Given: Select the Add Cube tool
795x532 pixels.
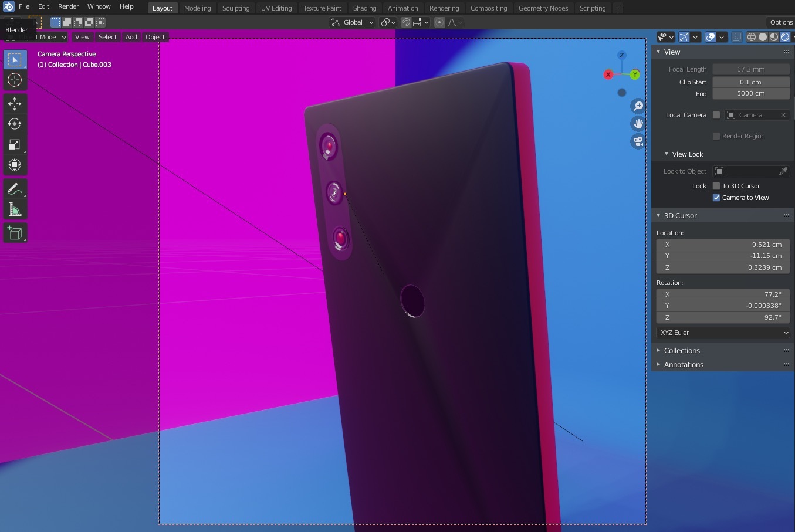Looking at the screenshot, I should pyautogui.click(x=15, y=233).
